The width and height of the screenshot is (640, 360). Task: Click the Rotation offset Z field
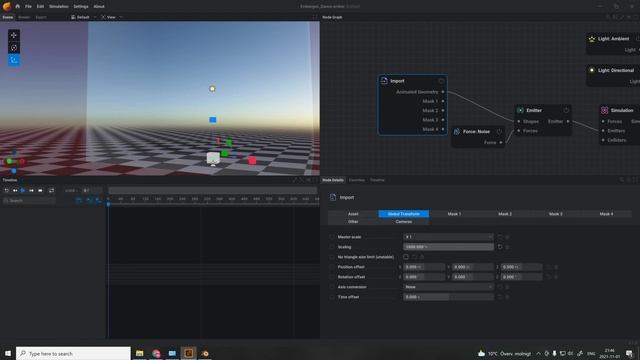point(522,277)
